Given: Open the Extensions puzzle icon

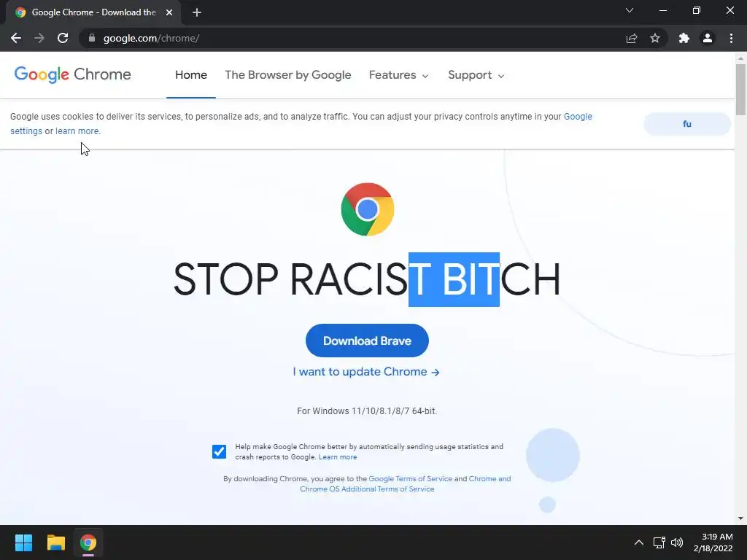Looking at the screenshot, I should coord(684,38).
